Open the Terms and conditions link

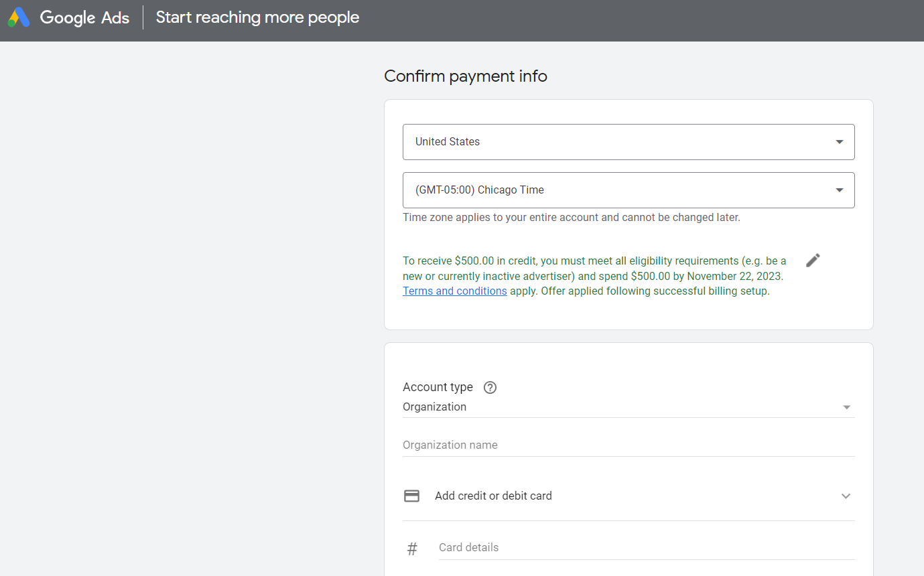(x=454, y=291)
